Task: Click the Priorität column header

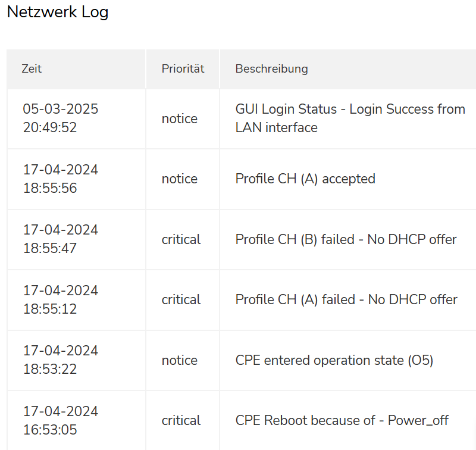Action: (x=183, y=68)
